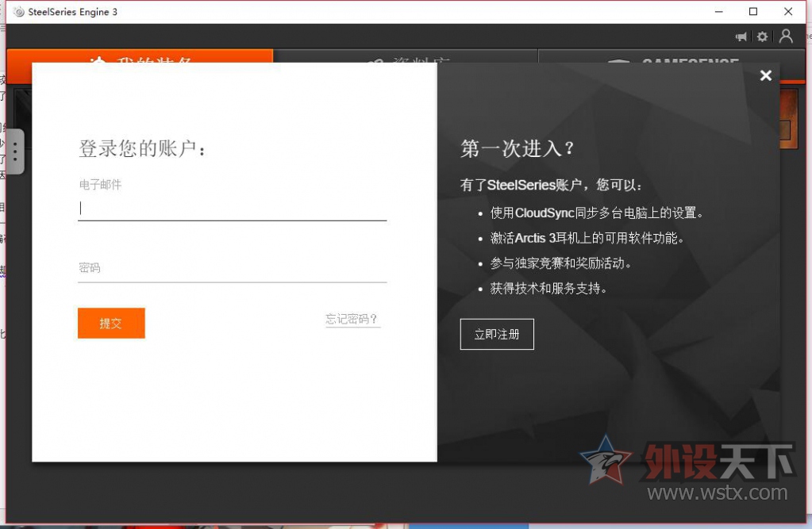Click the three-dot side handle
The image size is (812, 529).
coord(15,151)
